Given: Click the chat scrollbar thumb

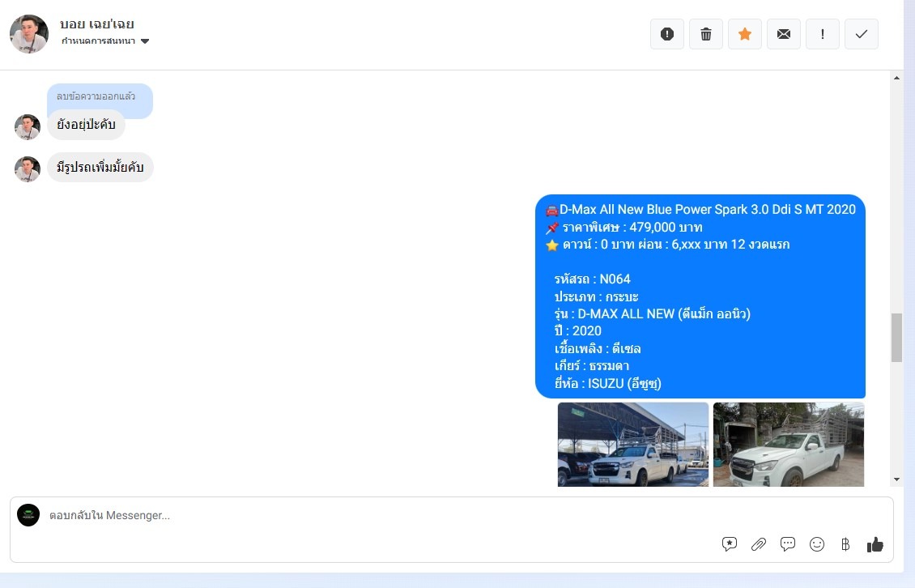Looking at the screenshot, I should tap(897, 338).
